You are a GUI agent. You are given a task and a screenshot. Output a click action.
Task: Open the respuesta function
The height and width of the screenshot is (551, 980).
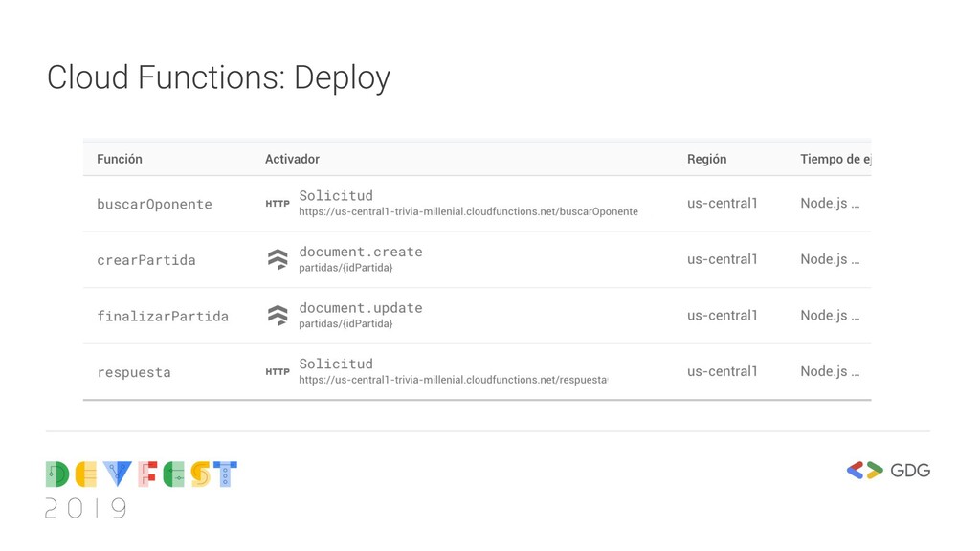coord(134,372)
